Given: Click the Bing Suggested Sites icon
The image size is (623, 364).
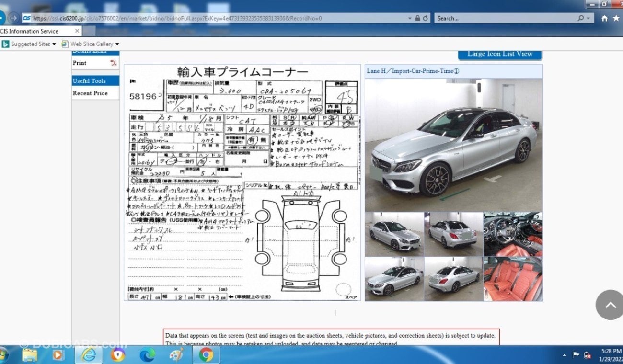Looking at the screenshot, I should pos(5,44).
